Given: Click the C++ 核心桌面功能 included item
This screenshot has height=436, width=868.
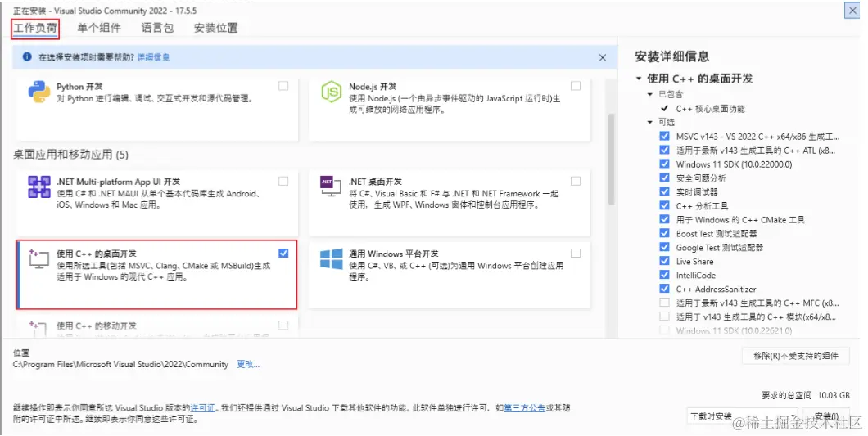Looking at the screenshot, I should tap(710, 109).
